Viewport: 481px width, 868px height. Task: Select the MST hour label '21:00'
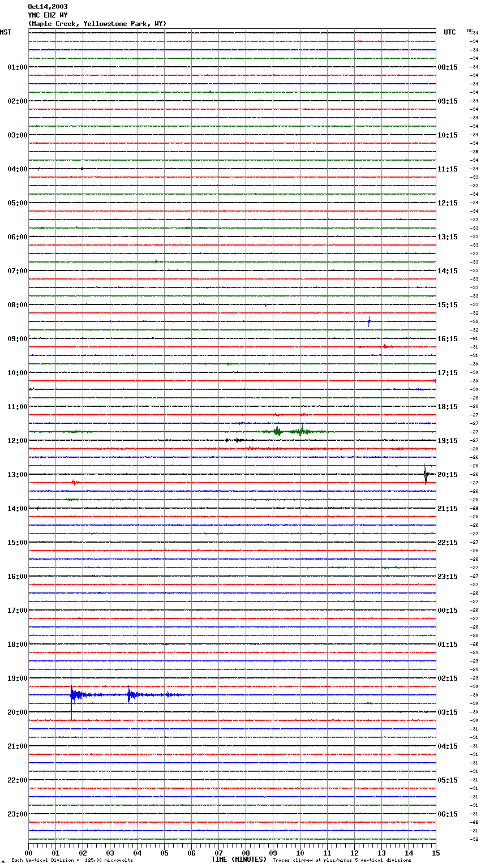click(x=18, y=746)
